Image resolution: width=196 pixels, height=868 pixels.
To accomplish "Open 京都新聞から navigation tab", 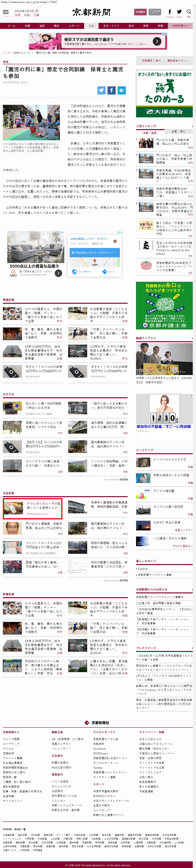I will point(180,26).
